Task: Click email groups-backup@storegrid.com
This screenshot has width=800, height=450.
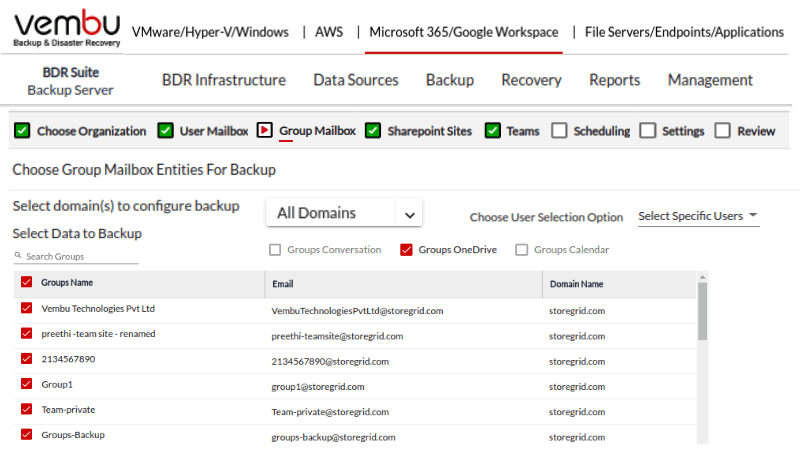Action: (x=333, y=437)
